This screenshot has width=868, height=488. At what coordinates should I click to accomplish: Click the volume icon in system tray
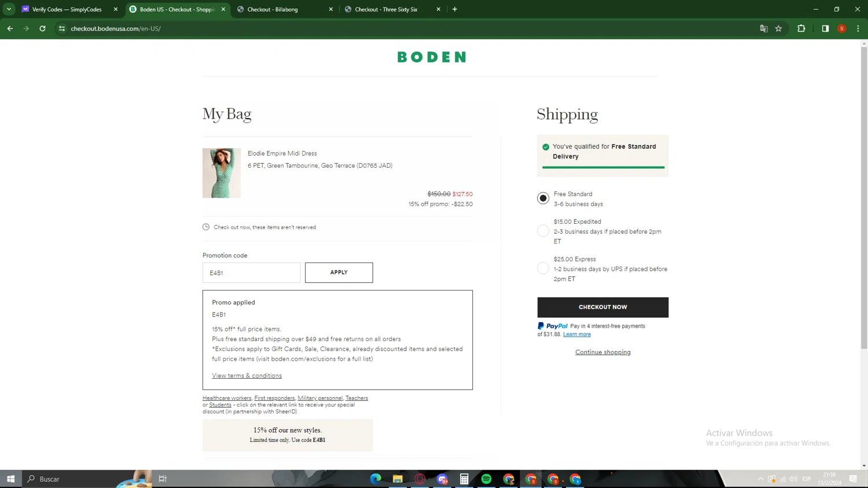click(793, 479)
